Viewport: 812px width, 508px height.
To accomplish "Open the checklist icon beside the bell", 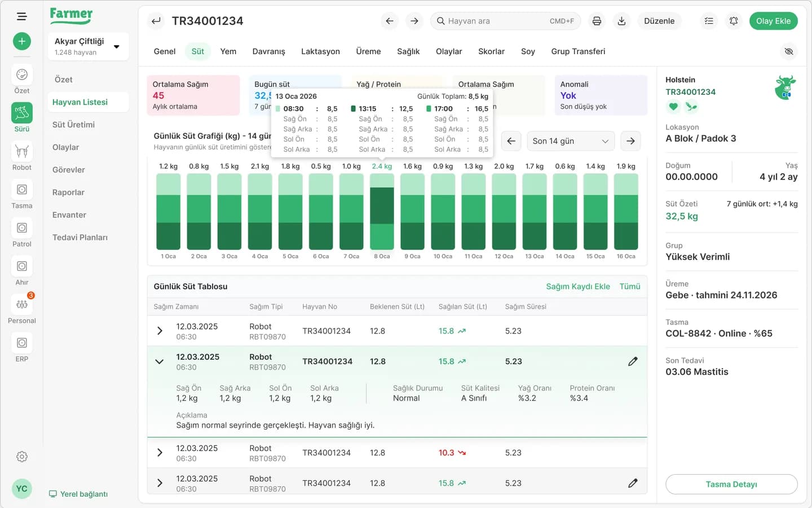I will pos(709,21).
